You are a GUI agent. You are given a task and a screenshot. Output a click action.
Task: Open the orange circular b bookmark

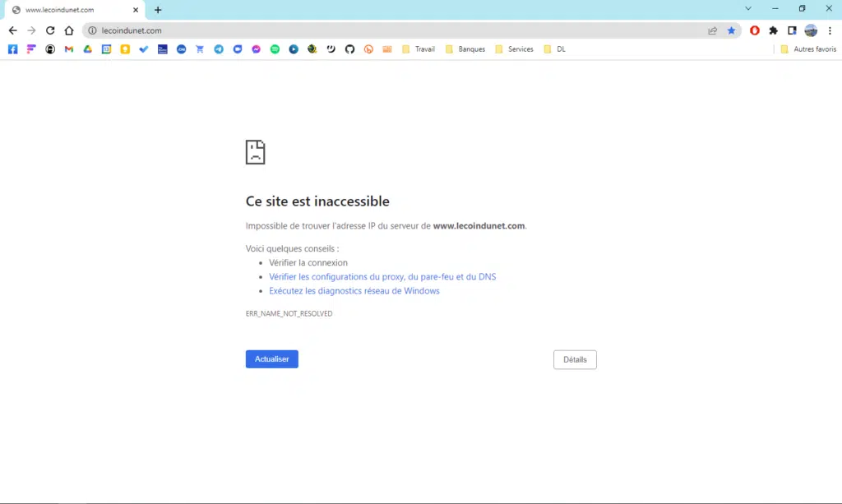(368, 49)
